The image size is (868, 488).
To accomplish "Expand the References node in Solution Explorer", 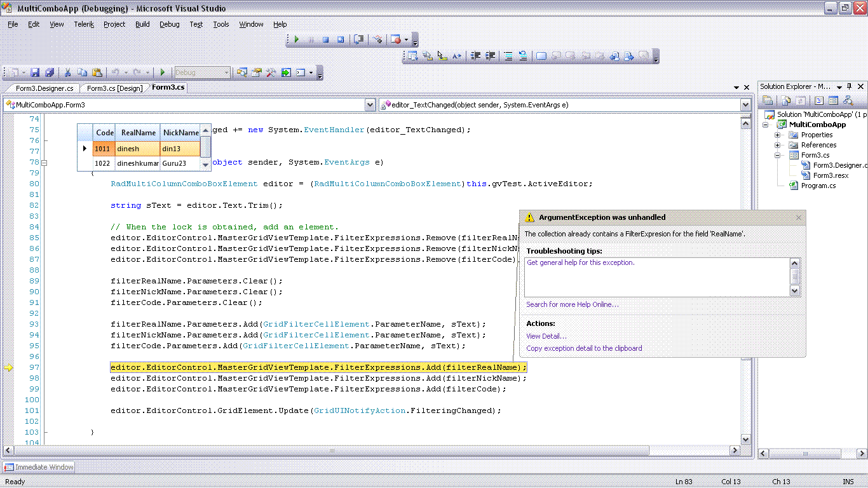I will tap(777, 145).
